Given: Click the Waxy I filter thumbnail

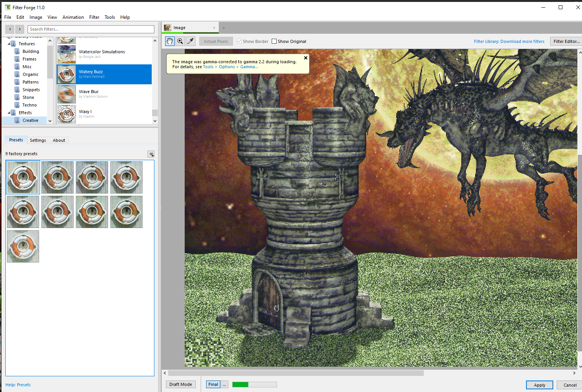Looking at the screenshot, I should tap(67, 114).
